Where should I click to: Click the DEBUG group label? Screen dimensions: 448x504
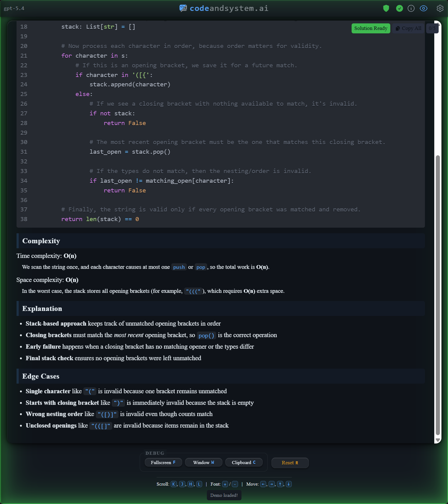pos(155,453)
